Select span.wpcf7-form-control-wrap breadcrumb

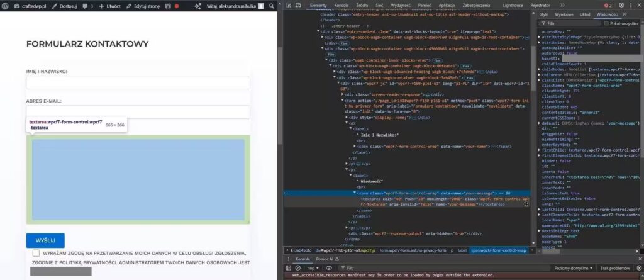click(x=498, y=250)
